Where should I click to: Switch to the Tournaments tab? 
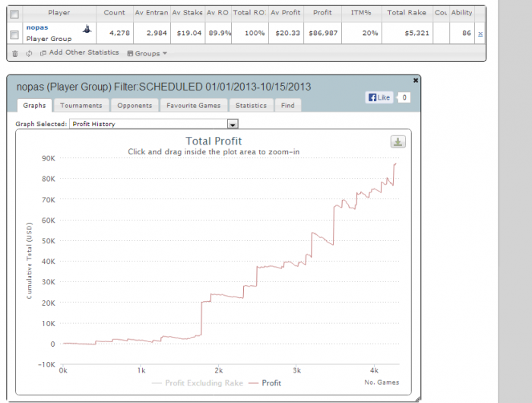(81, 105)
